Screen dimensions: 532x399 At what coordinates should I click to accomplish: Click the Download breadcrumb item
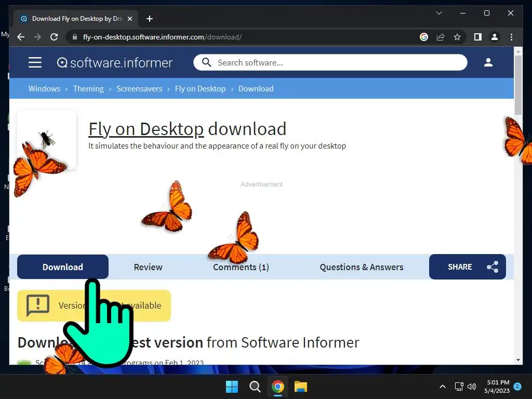coord(256,88)
